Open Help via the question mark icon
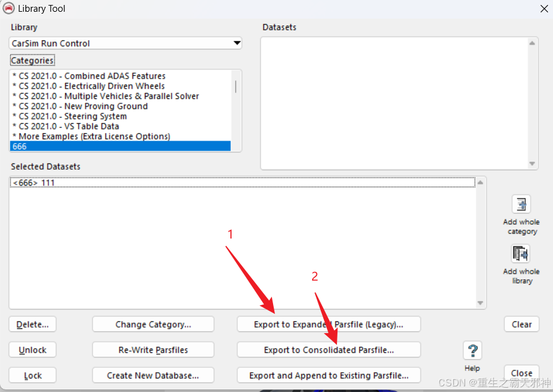553x392 pixels. pyautogui.click(x=472, y=351)
